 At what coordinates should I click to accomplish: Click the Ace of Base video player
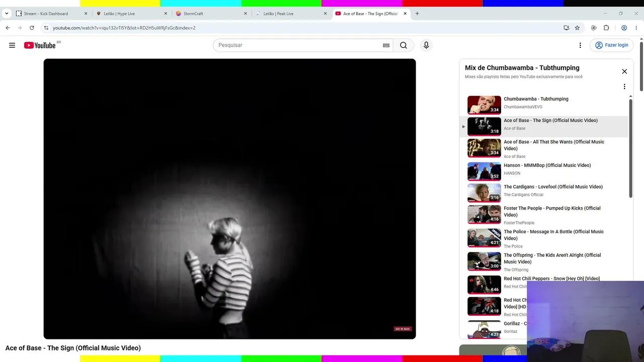pos(229,199)
